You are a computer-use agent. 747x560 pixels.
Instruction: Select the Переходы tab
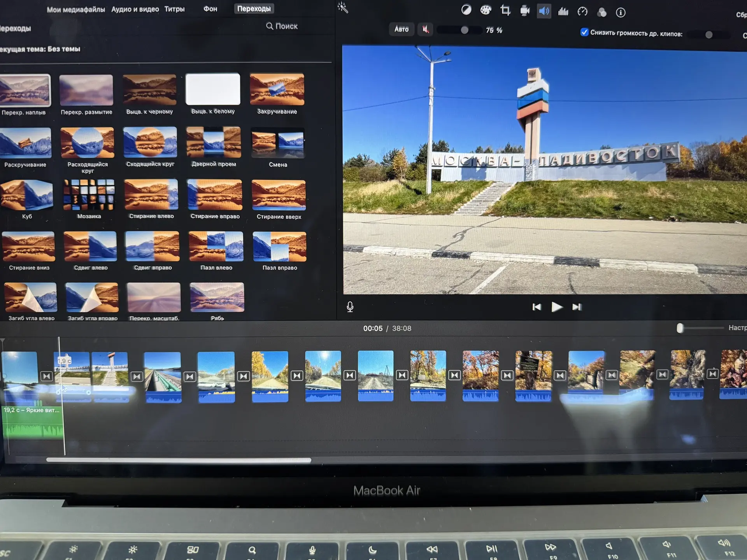tap(254, 9)
